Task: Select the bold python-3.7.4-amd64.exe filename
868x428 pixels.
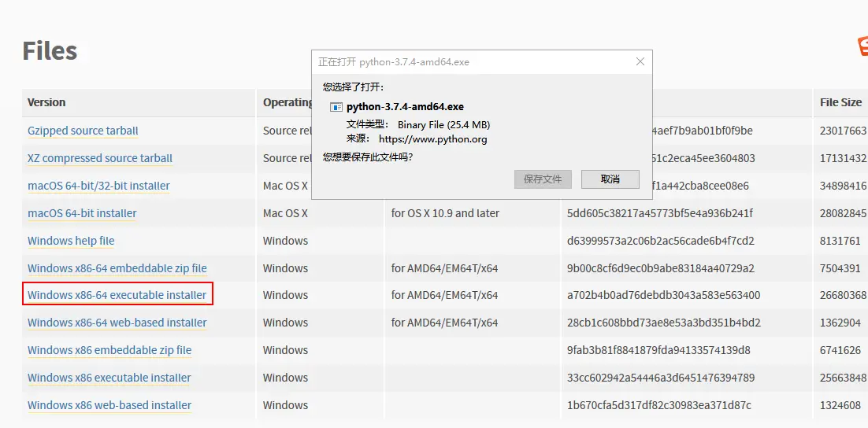Action: 405,107
